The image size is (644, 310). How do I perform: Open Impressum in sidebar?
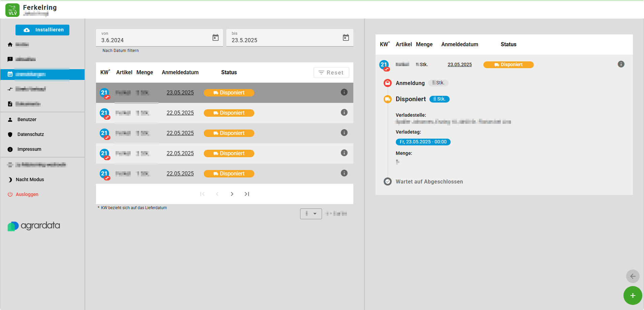[29, 149]
